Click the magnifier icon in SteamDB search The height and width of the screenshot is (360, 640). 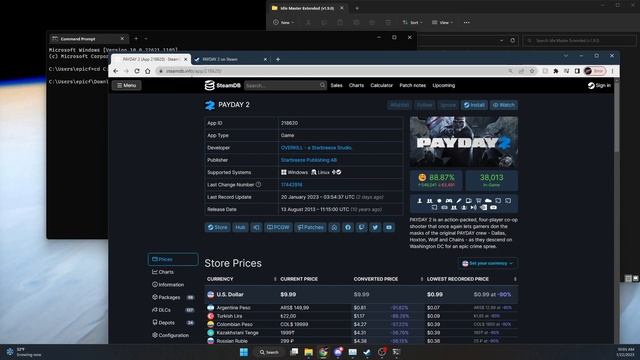(x=322, y=85)
